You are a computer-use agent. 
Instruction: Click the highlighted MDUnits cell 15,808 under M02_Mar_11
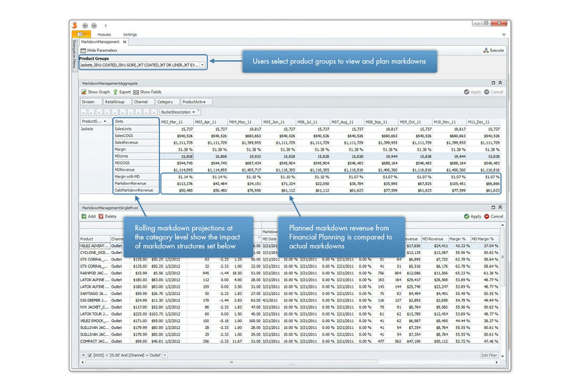(x=177, y=156)
